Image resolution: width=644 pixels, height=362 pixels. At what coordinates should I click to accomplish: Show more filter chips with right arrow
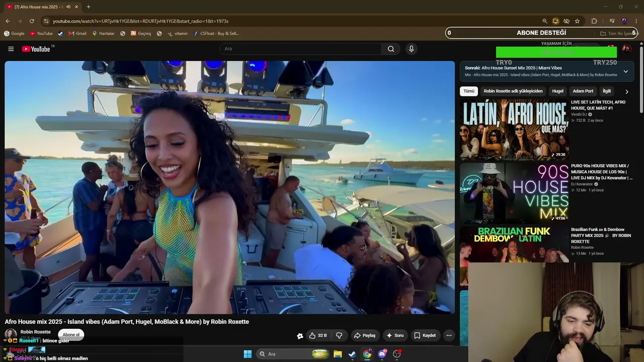(626, 92)
